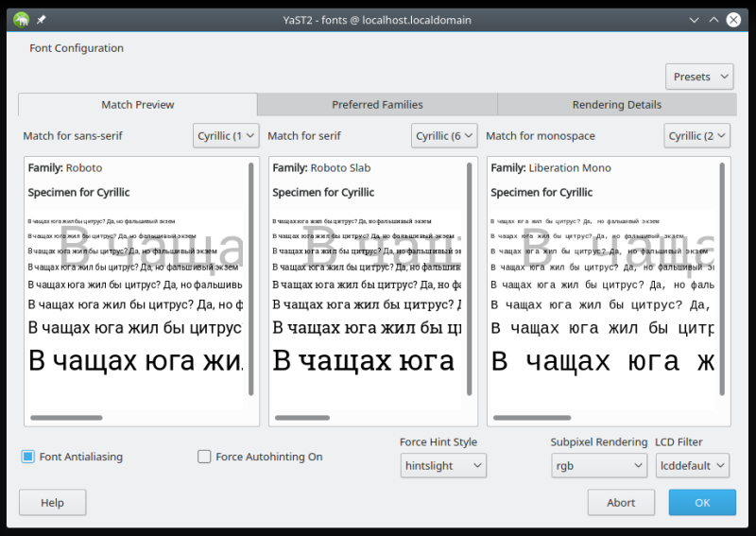The width and height of the screenshot is (756, 536).
Task: Confirm with the OK button
Action: 702,503
